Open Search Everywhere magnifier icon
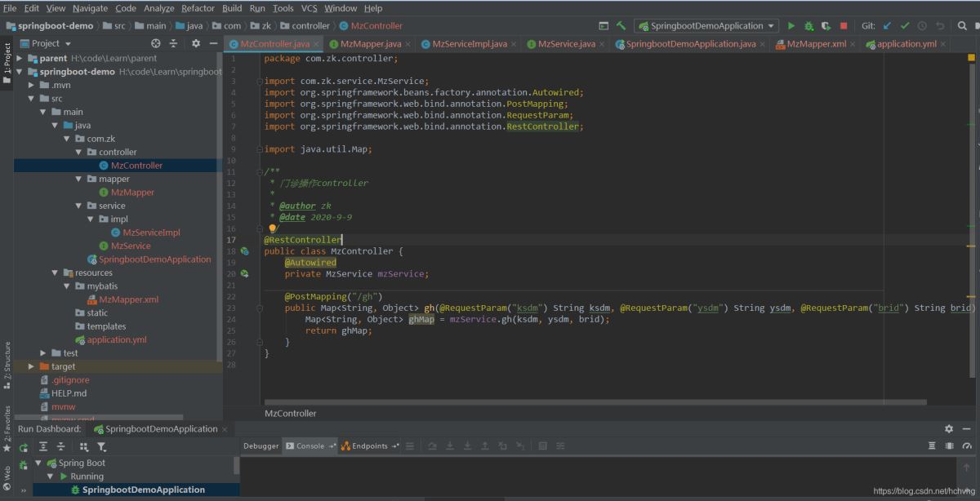The height and width of the screenshot is (501, 980). tap(962, 26)
